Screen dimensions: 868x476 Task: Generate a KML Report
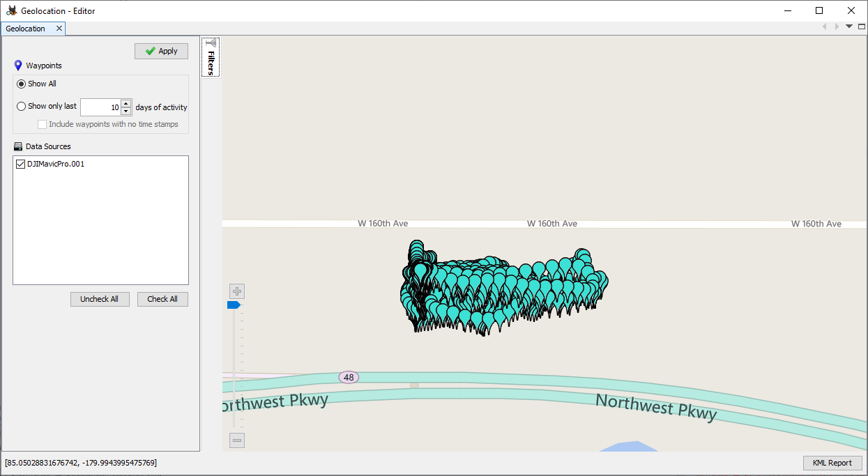pos(832,463)
